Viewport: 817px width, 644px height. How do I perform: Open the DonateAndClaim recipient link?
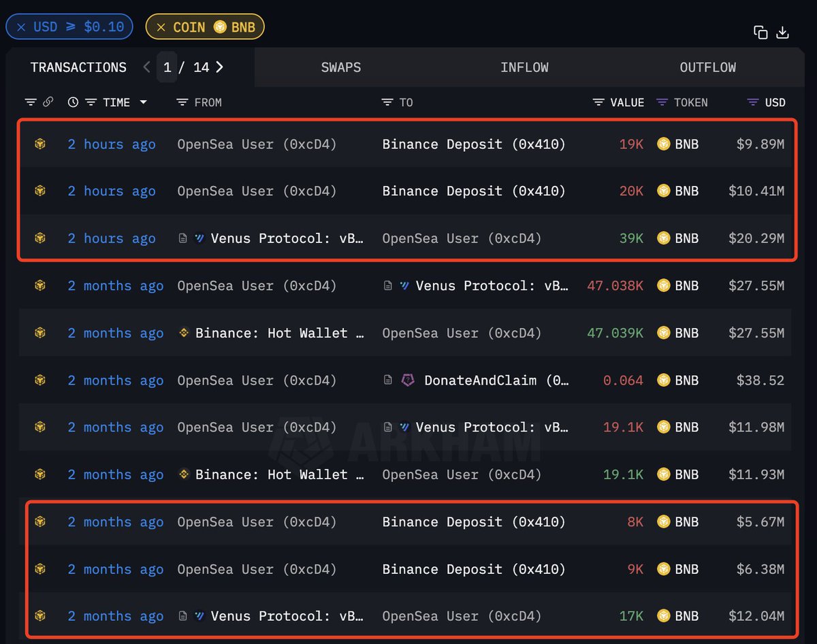[x=496, y=380]
